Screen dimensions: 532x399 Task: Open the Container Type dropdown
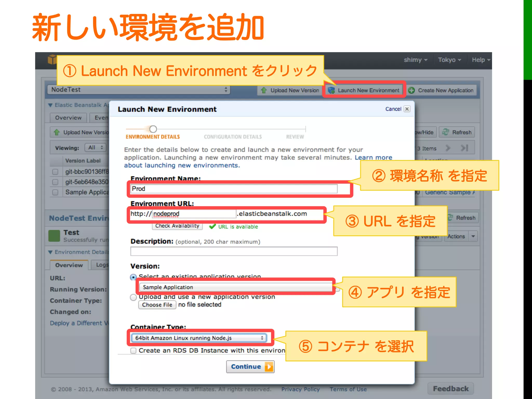click(198, 338)
